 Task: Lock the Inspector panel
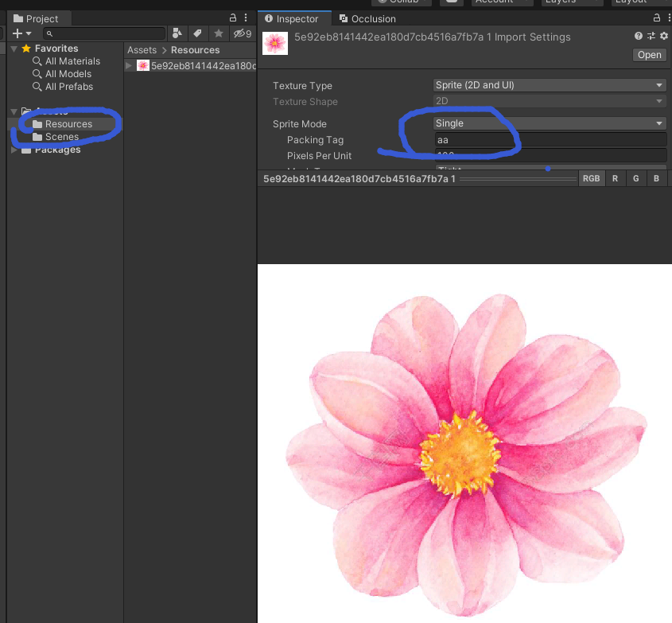(656, 18)
